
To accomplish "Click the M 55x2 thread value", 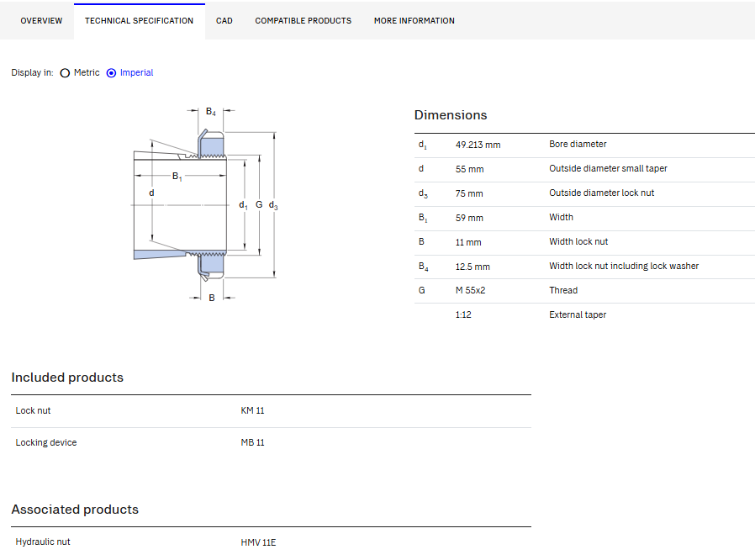I will pos(471,290).
